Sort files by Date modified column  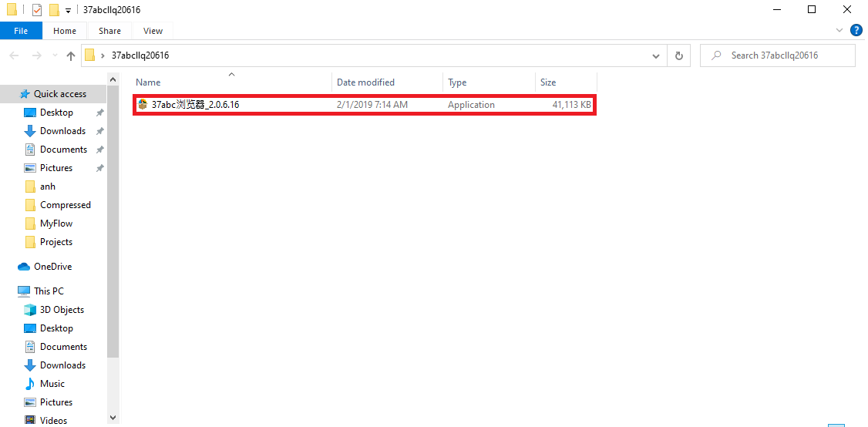click(365, 82)
